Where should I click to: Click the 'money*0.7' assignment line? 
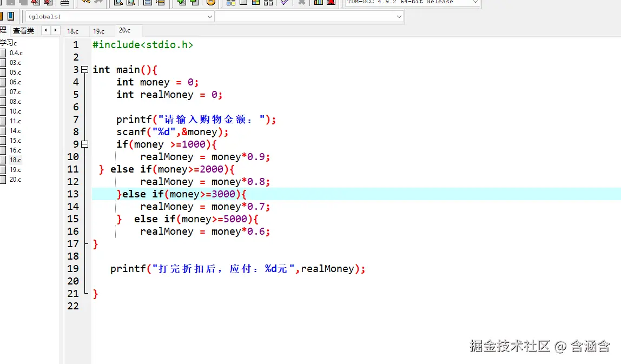pyautogui.click(x=205, y=207)
